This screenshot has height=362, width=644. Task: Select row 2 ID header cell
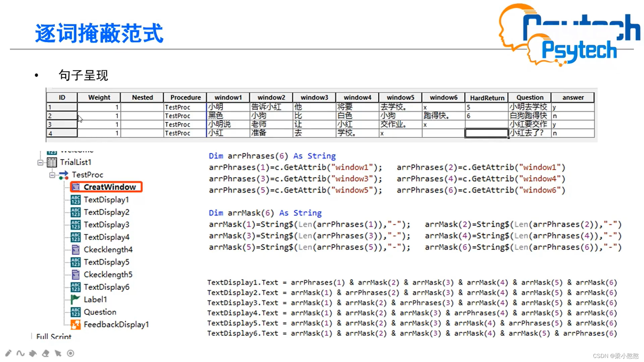62,116
